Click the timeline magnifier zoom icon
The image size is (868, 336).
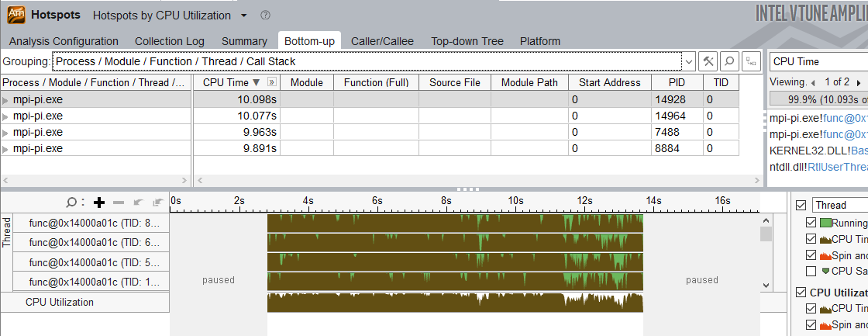click(71, 203)
